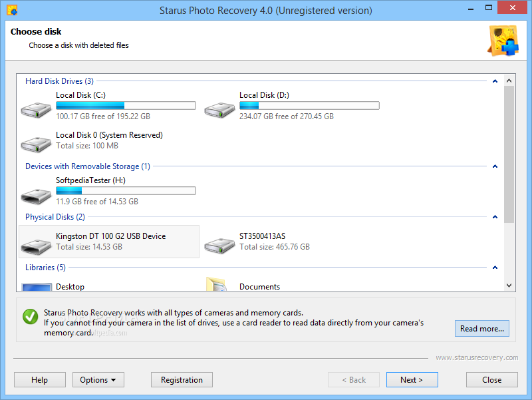Click the Devices with Removable Storage (1) header
Image resolution: width=532 pixels, height=400 pixels.
pyautogui.click(x=88, y=166)
